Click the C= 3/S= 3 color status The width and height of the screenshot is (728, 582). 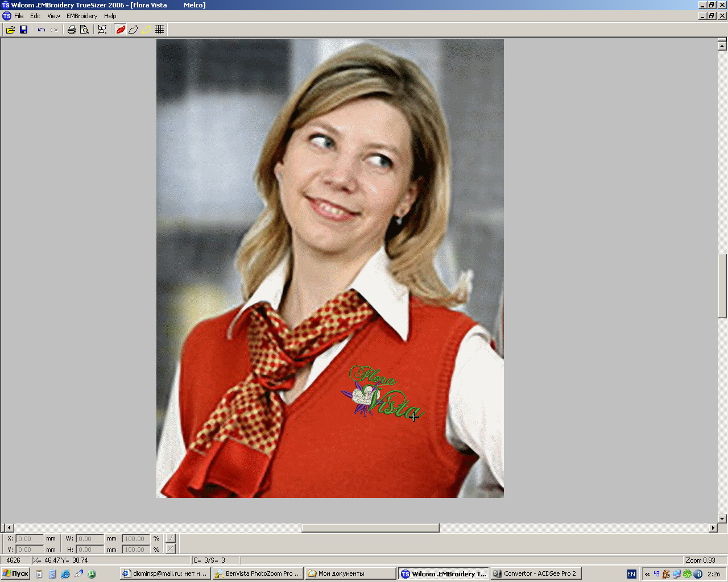[x=215, y=560]
